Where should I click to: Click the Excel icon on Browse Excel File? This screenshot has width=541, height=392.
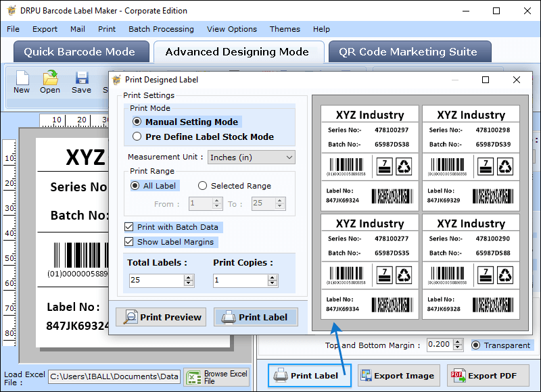tap(193, 378)
